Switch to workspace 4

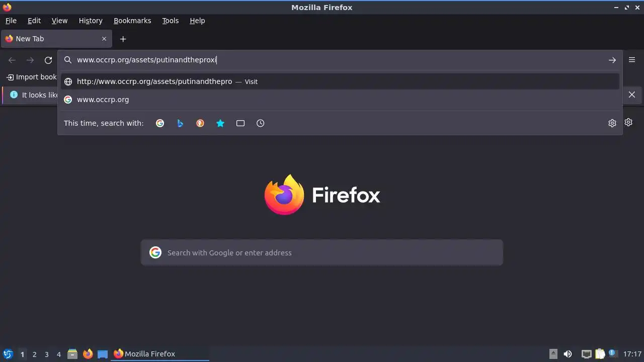pos(59,354)
